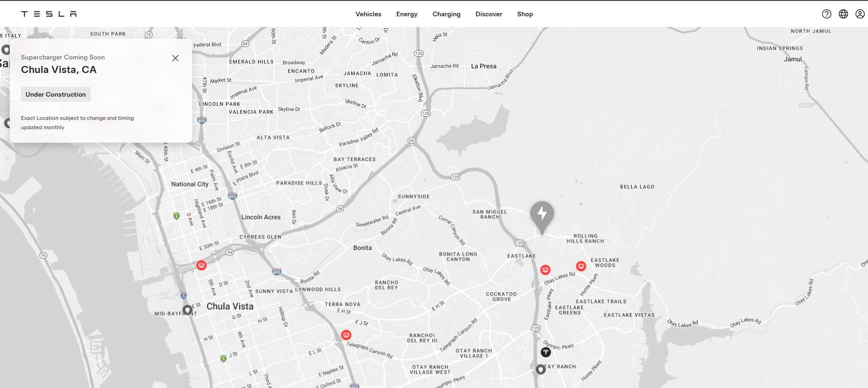The height and width of the screenshot is (388, 868).
Task: Click gray charger pin near Mid-Bayfront
Action: tap(187, 309)
